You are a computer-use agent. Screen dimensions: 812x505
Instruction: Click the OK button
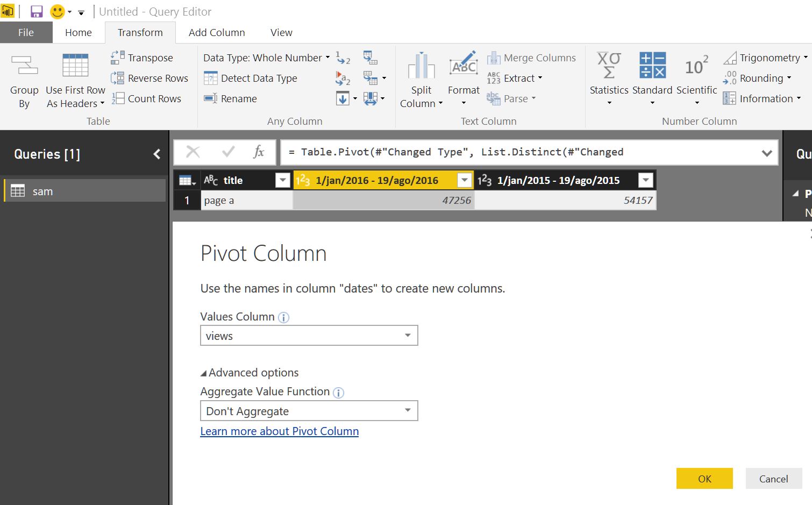pos(704,479)
